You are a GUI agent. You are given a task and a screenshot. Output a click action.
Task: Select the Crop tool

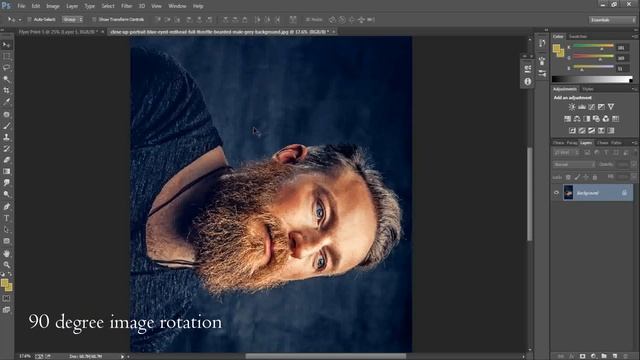[6, 90]
